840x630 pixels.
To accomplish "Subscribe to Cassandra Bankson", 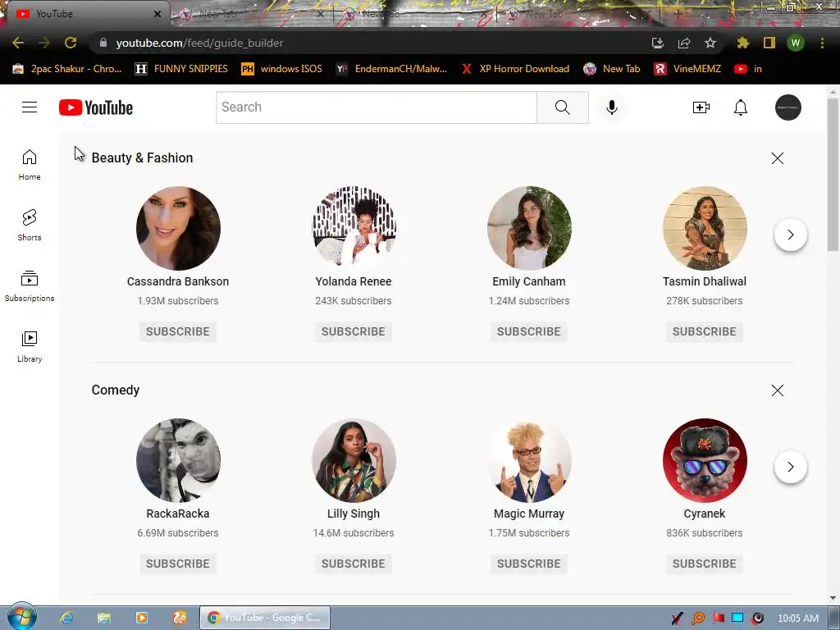I will click(x=178, y=331).
